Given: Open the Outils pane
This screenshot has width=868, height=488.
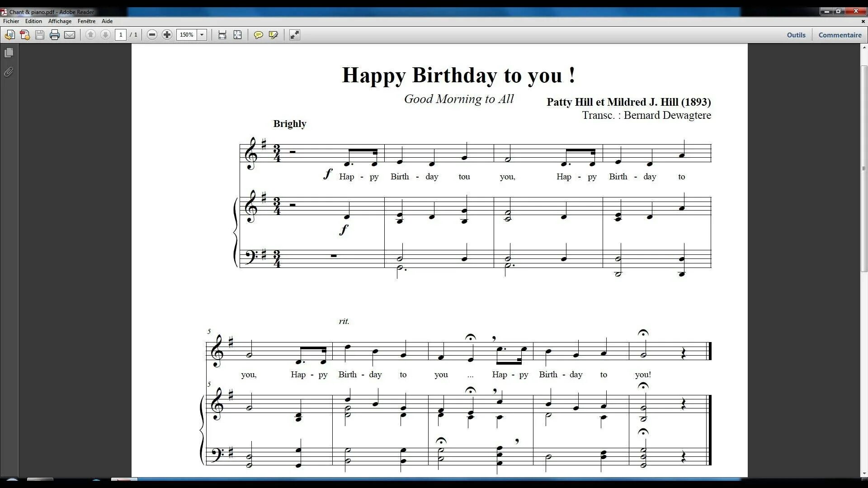Looking at the screenshot, I should [x=796, y=35].
